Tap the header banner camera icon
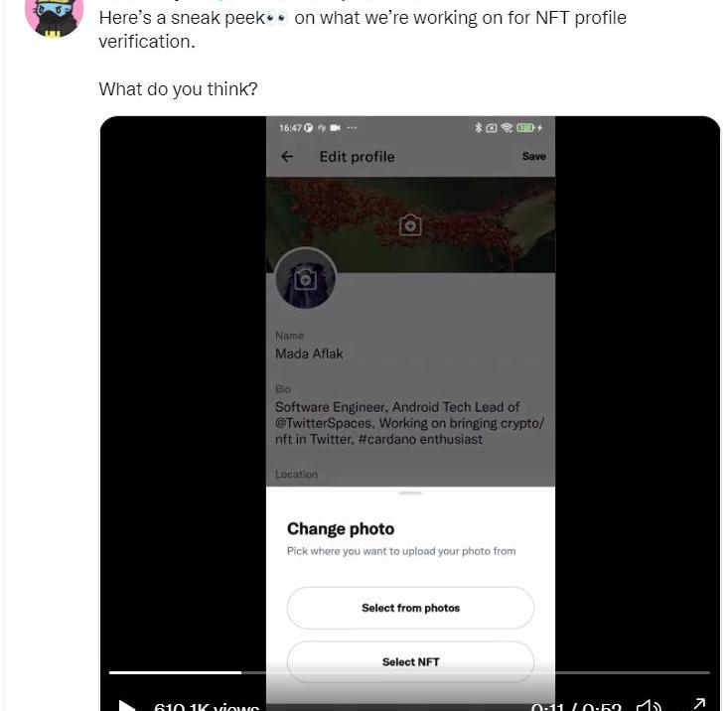728x711 pixels. (x=410, y=225)
